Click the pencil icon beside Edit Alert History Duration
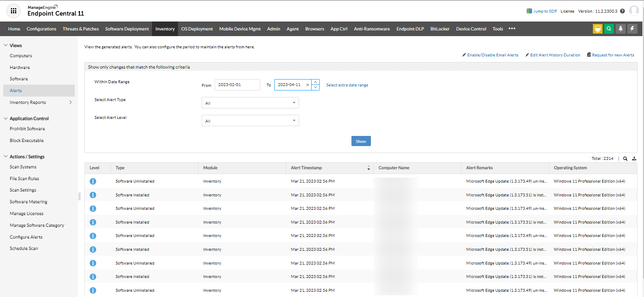The height and width of the screenshot is (297, 644). point(527,55)
